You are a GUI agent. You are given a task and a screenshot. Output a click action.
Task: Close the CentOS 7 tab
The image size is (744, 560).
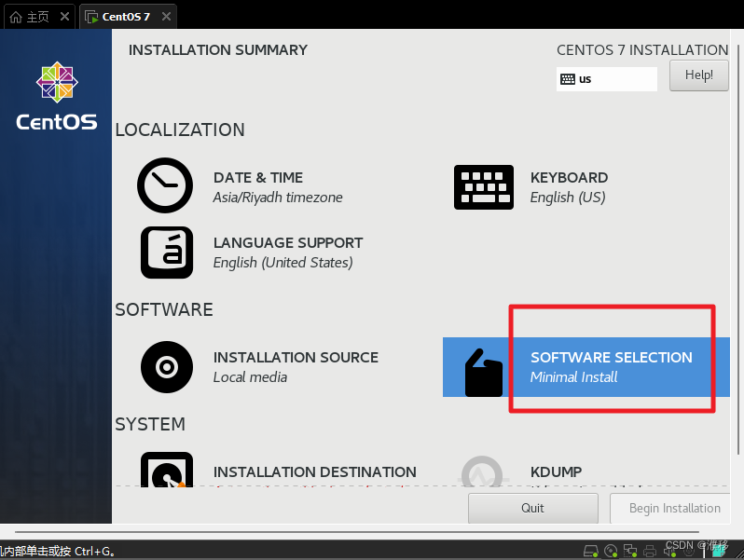166,17
